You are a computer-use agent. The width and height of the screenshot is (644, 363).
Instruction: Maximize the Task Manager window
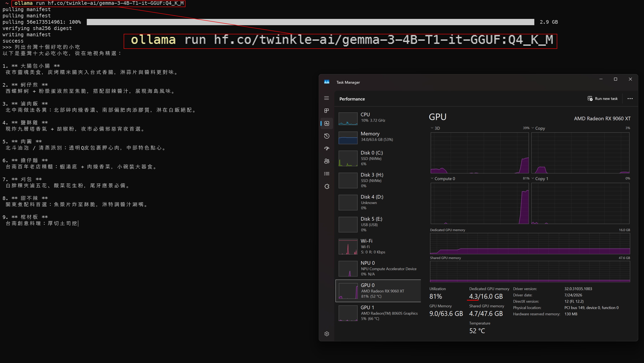pos(616,79)
